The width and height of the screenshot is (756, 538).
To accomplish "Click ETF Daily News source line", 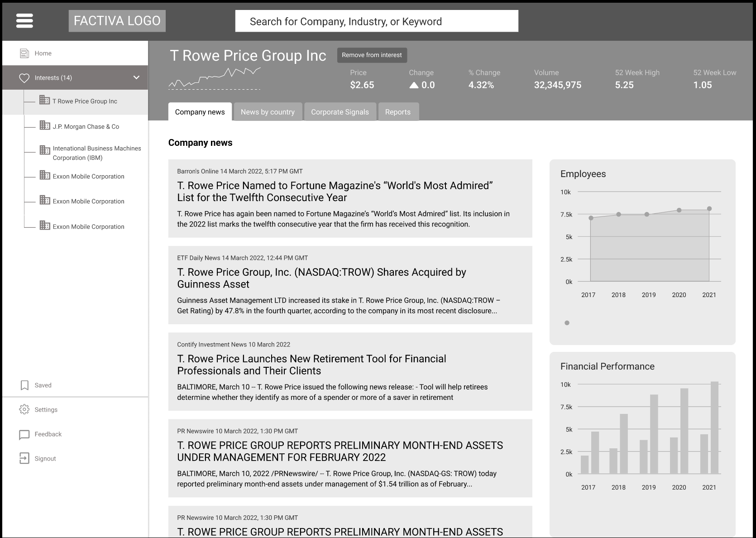I will click(242, 258).
